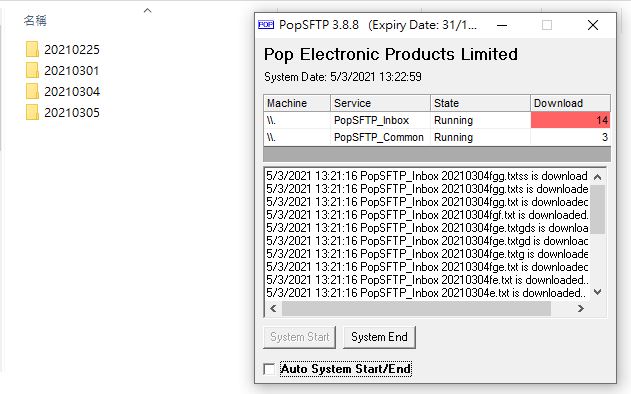Click the log scroll up arrow
The height and width of the screenshot is (394, 631).
598,177
